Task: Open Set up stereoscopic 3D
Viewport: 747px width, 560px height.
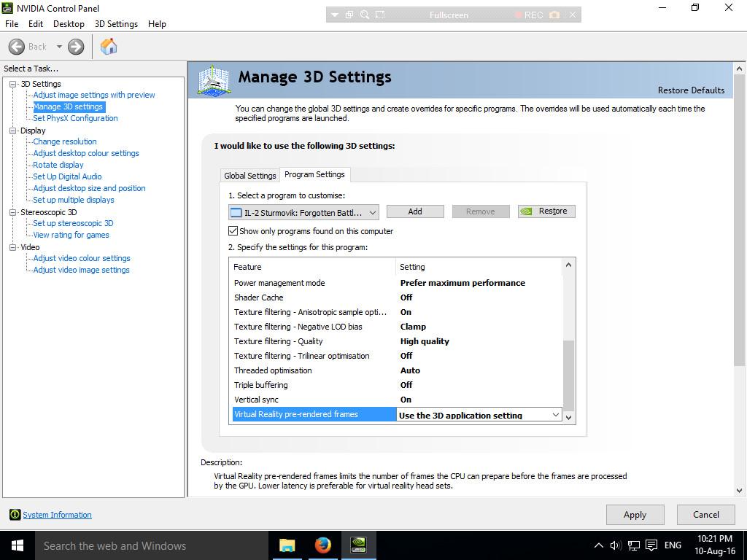Action: click(x=73, y=223)
